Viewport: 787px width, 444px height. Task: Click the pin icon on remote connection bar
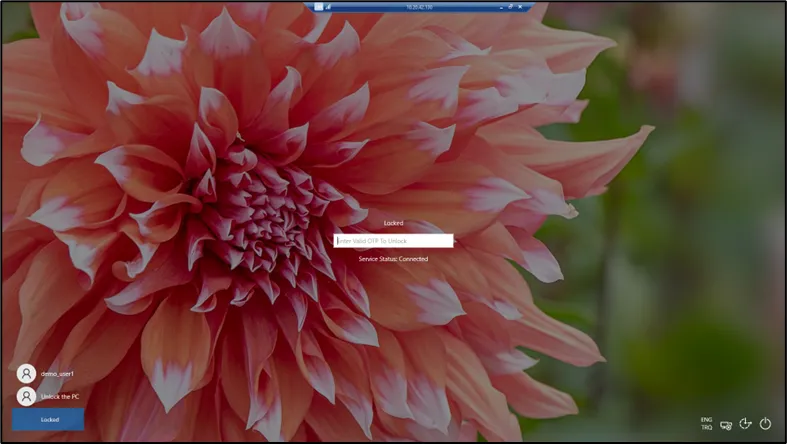319,7
